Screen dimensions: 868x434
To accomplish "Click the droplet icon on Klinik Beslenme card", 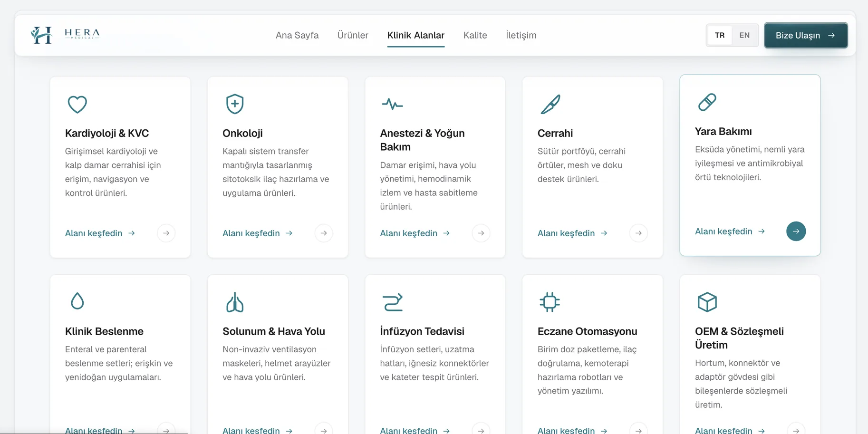I will [77, 301].
